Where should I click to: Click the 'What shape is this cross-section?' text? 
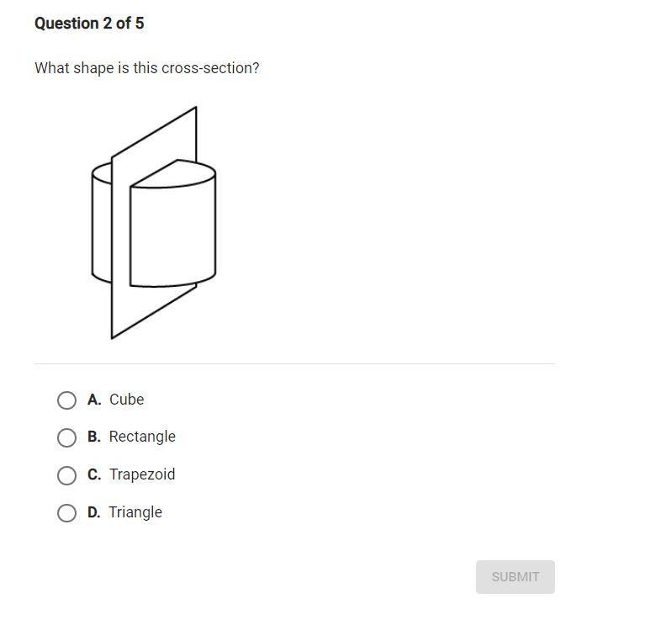click(x=147, y=68)
